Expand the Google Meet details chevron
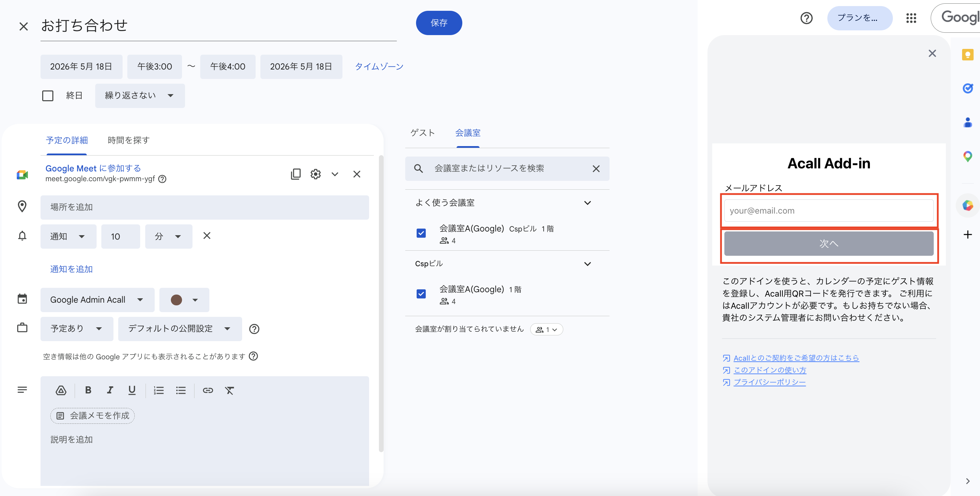 (335, 174)
